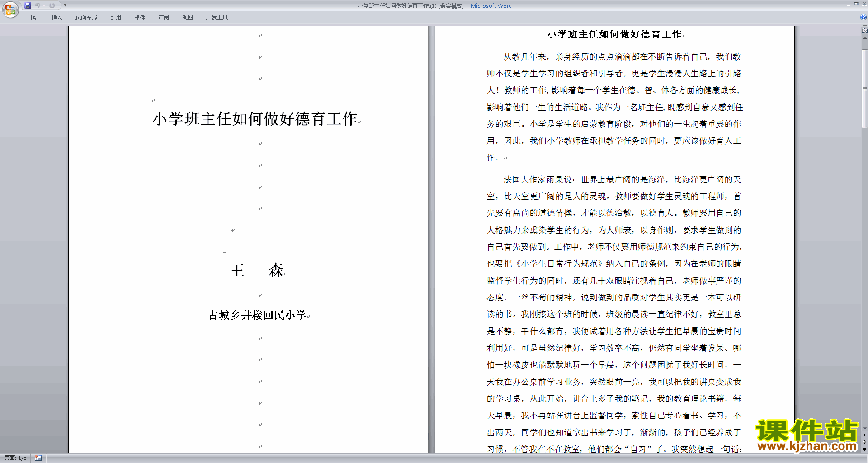This screenshot has width=868, height=463.
Task: Open the 插入 ribbon tab
Action: [57, 18]
